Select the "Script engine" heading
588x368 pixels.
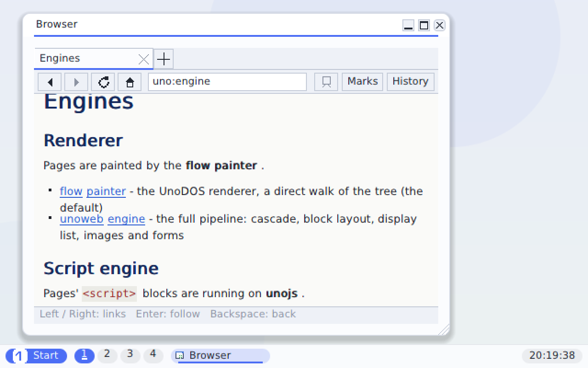click(x=101, y=268)
